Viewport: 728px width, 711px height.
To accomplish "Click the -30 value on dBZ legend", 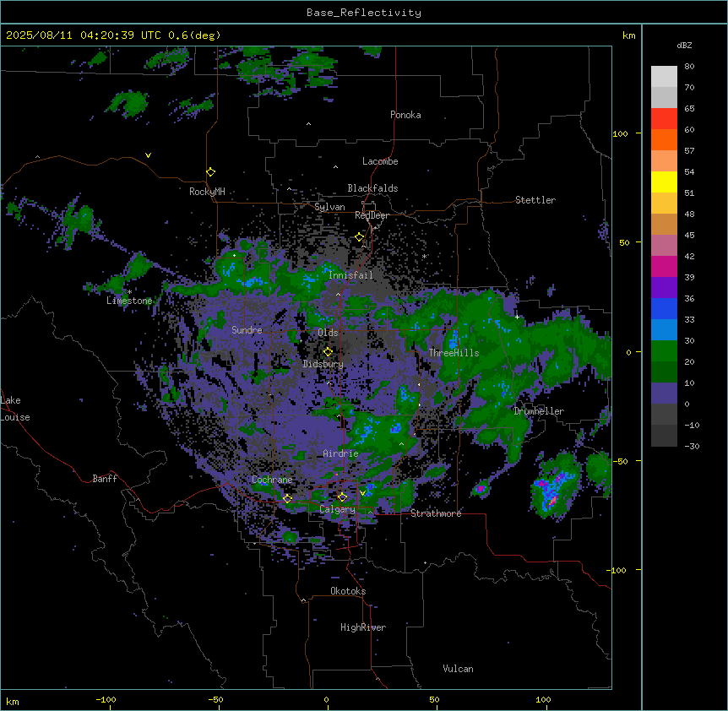I will (x=692, y=446).
